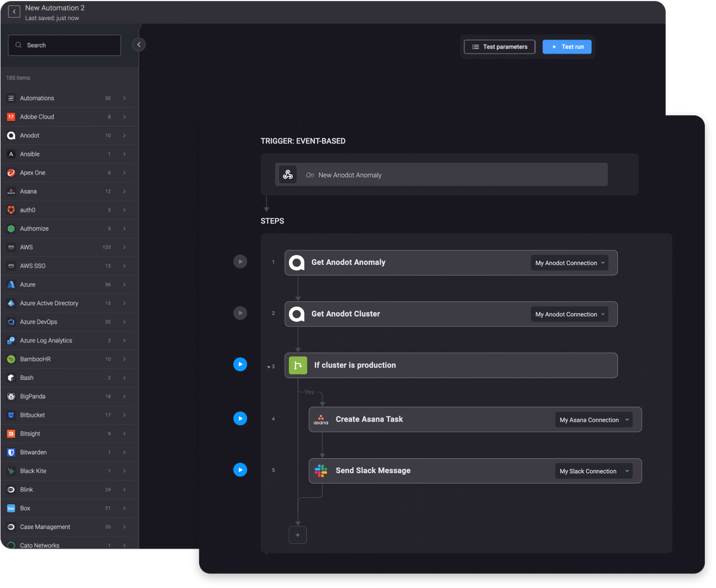The image size is (716, 588).
Task: Click the back arrow next to New Automation 2
Action: (x=14, y=12)
